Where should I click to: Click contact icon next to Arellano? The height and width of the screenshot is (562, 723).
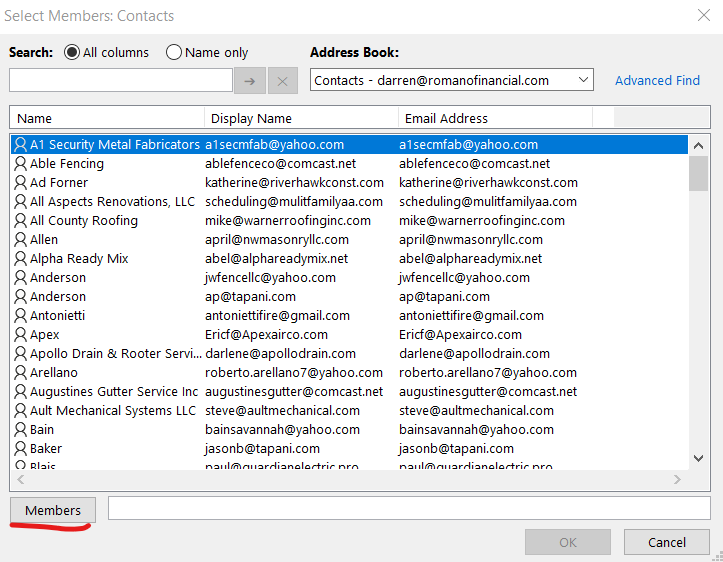(20, 373)
